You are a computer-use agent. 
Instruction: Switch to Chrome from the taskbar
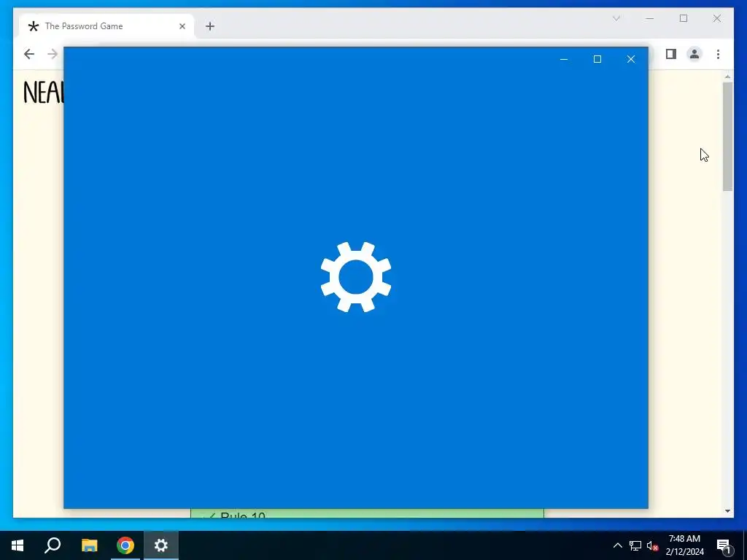click(x=125, y=545)
